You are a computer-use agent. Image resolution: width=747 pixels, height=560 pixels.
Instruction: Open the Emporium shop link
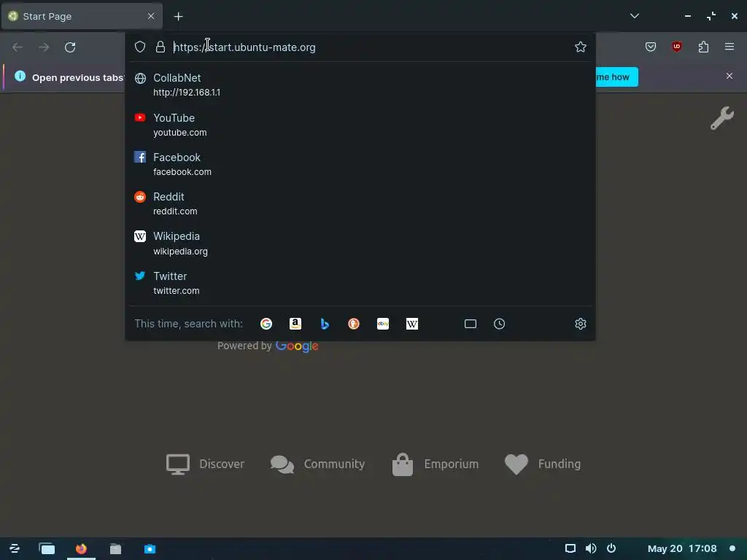[x=435, y=464]
